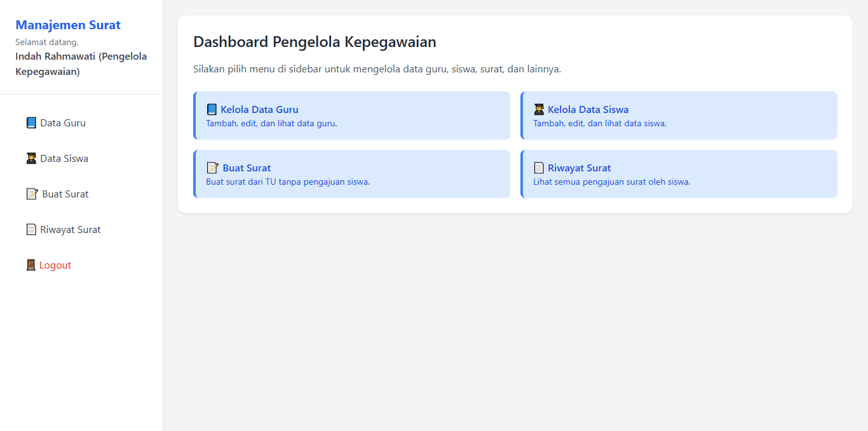Viewport: 868px width, 431px height.
Task: Choose Riwayat Surat from the sidebar
Action: pos(71,229)
